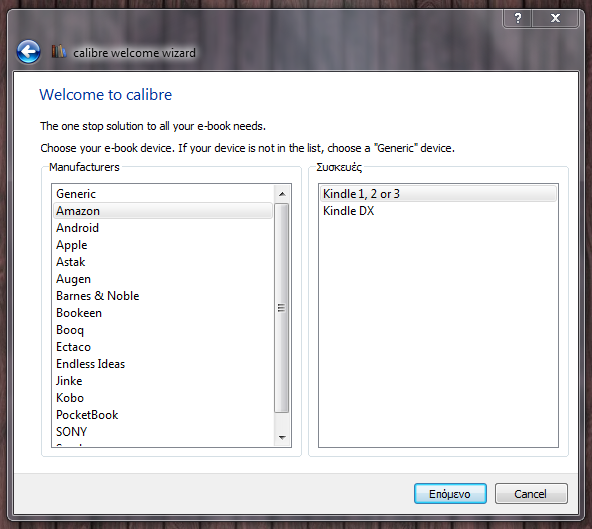Click the help question mark button

click(518, 18)
